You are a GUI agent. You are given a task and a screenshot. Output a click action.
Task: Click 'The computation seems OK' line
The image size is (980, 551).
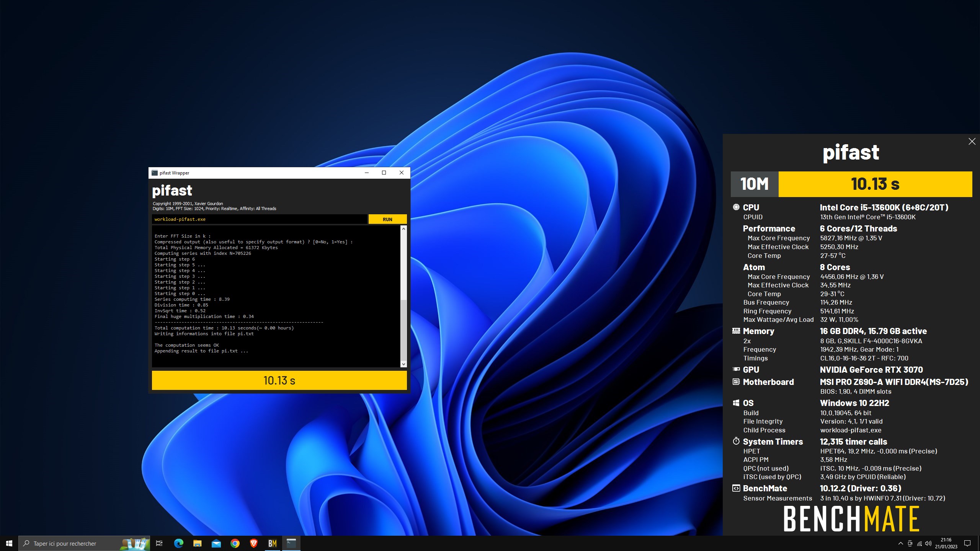tap(187, 345)
